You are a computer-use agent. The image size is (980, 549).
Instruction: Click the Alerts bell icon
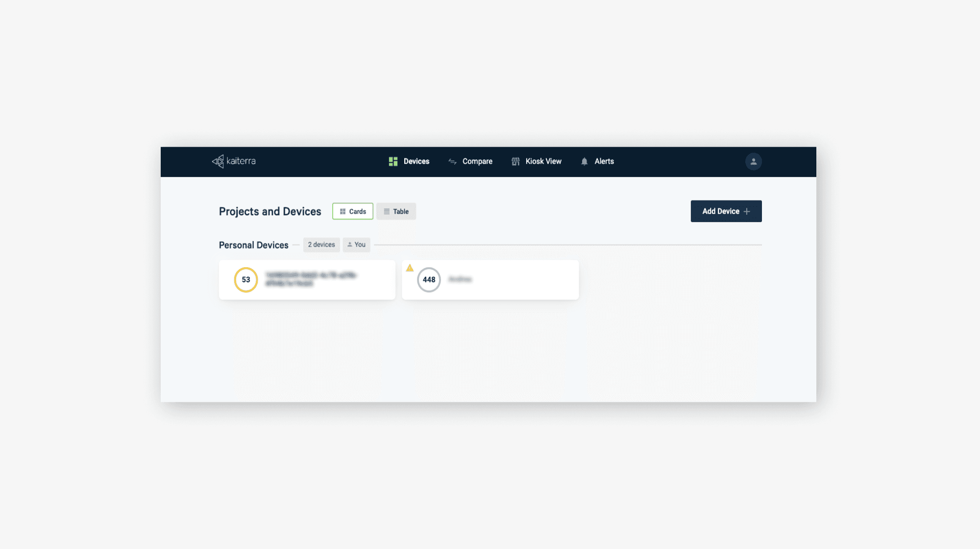pyautogui.click(x=584, y=162)
